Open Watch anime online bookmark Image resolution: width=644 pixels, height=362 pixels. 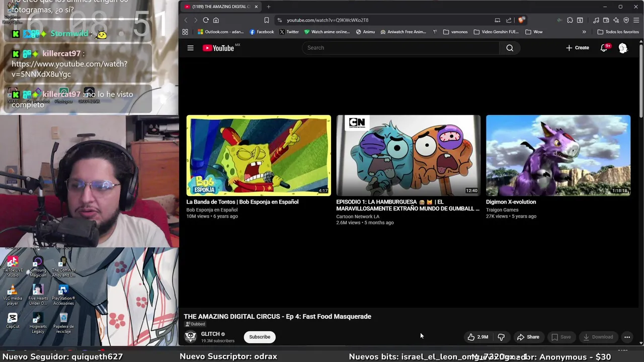point(327,32)
